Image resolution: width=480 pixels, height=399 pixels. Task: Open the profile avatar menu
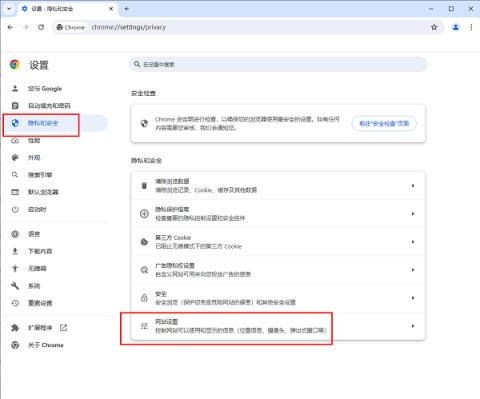pos(456,27)
